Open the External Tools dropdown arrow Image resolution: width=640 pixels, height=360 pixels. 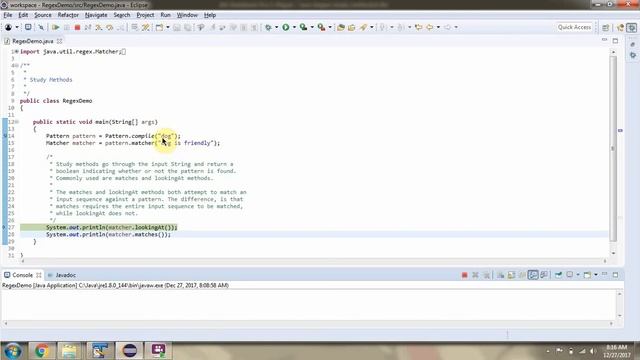[x=330, y=27]
